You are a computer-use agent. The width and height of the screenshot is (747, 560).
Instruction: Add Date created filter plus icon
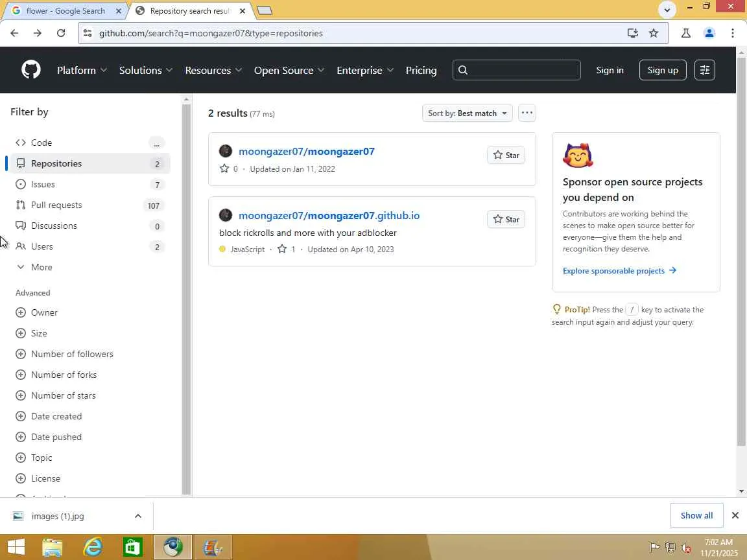(21, 416)
